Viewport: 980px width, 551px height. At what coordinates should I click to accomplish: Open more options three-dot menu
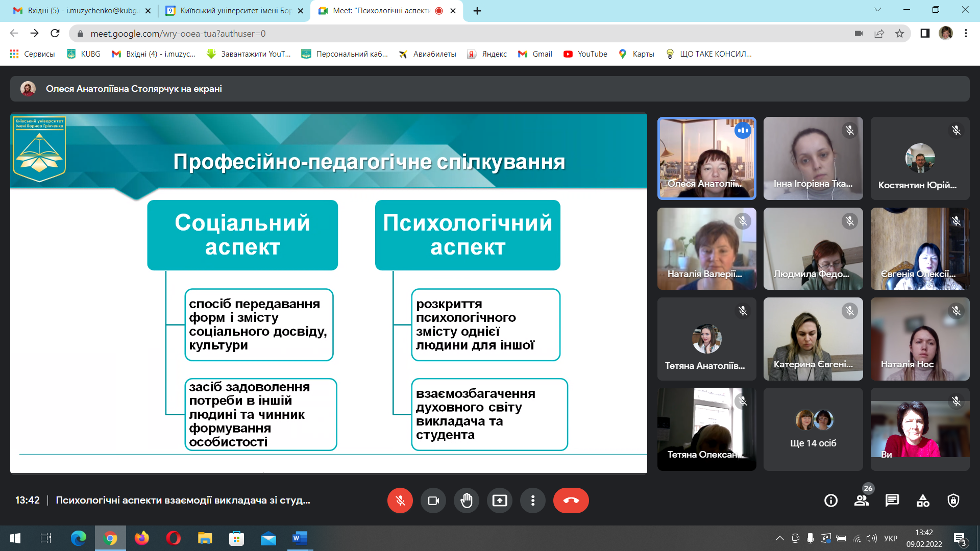pos(532,500)
